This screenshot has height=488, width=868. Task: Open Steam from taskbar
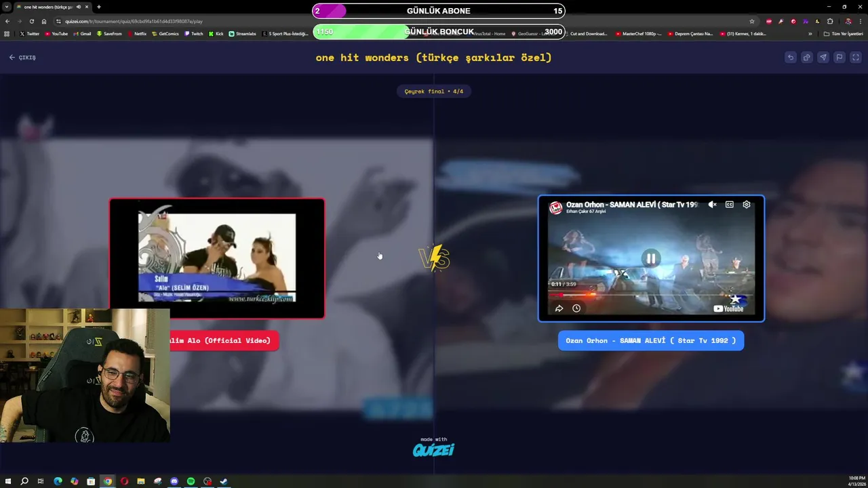[224, 481]
